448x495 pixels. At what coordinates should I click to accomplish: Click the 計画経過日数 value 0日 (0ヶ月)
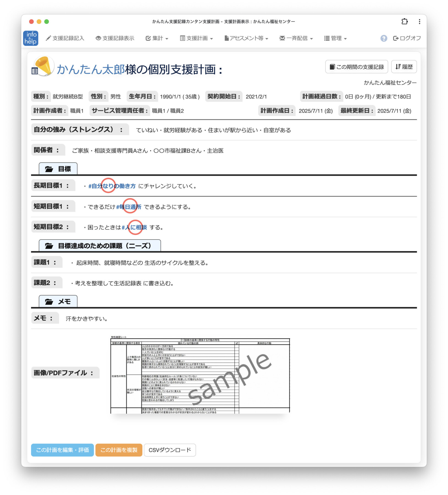pyautogui.click(x=358, y=97)
